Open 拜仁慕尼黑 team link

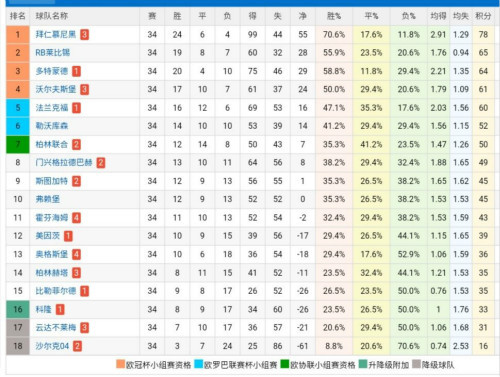(x=56, y=34)
